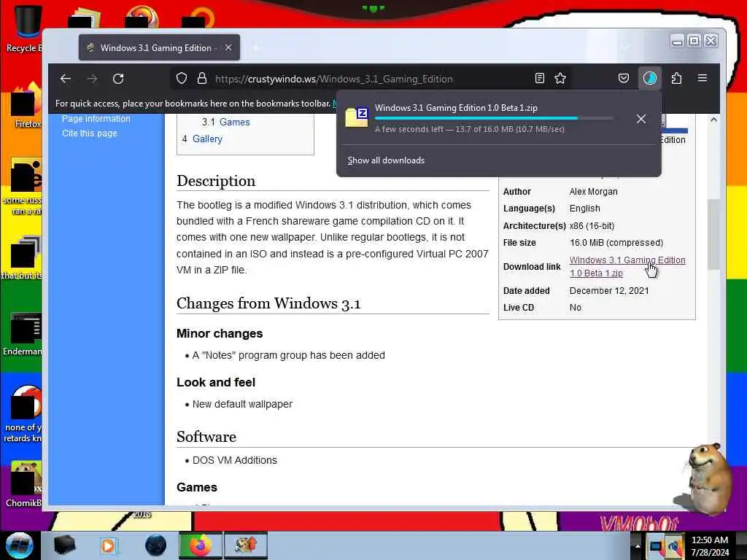Save page to Pocket
The image size is (747, 560).
[x=624, y=79]
